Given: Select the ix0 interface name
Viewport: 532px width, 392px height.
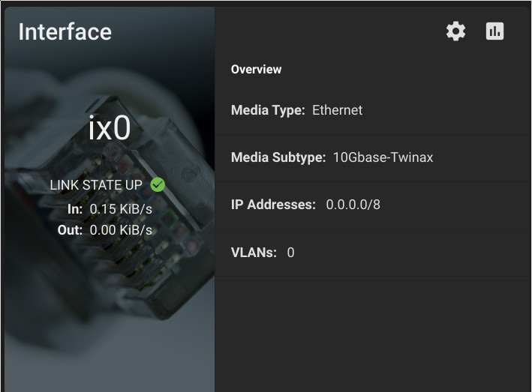Looking at the screenshot, I should coord(110,128).
